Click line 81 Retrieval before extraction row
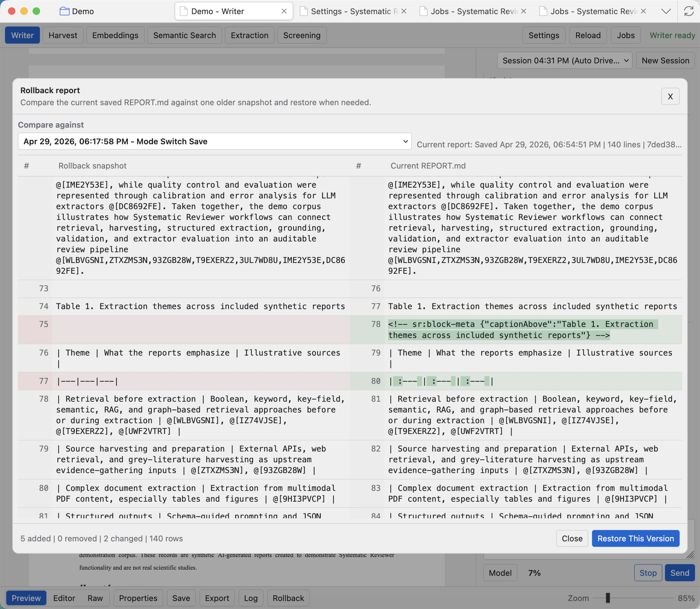Screen dimensions: 700x609 point(516,415)
